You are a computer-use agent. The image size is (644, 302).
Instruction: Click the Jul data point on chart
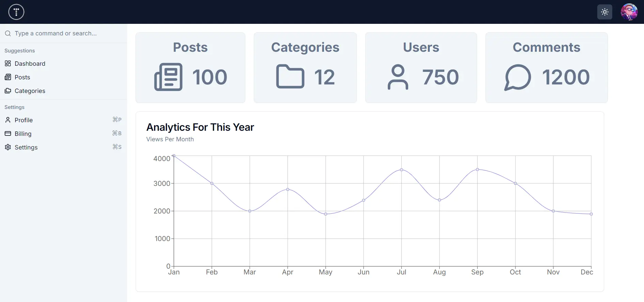[x=401, y=170]
